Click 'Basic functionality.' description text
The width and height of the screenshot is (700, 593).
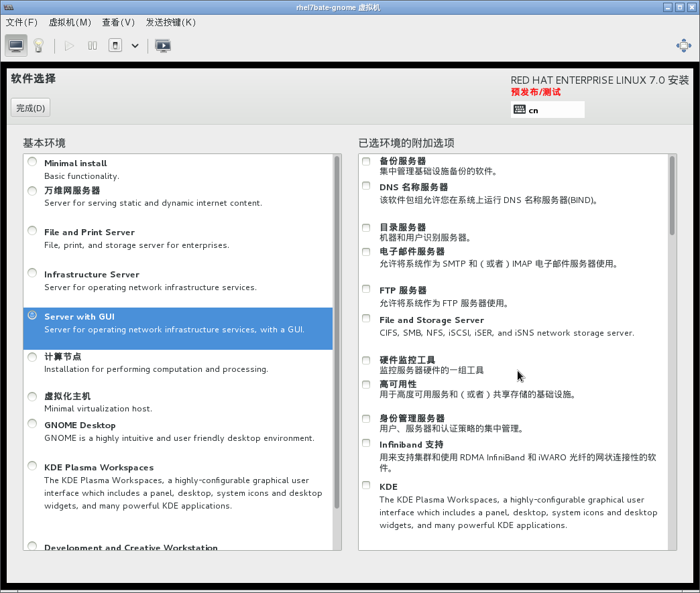click(x=82, y=176)
